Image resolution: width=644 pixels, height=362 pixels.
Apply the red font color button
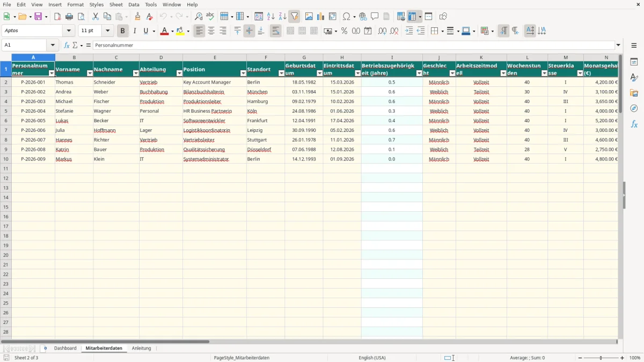tap(164, 31)
